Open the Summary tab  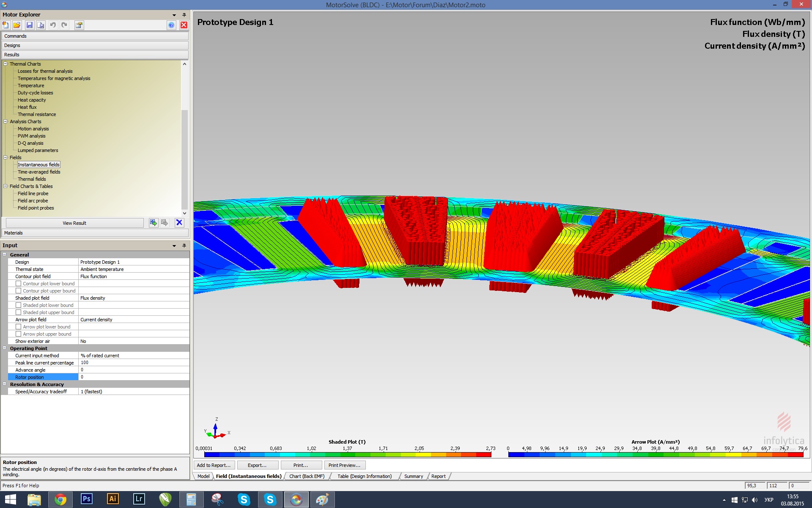(413, 476)
